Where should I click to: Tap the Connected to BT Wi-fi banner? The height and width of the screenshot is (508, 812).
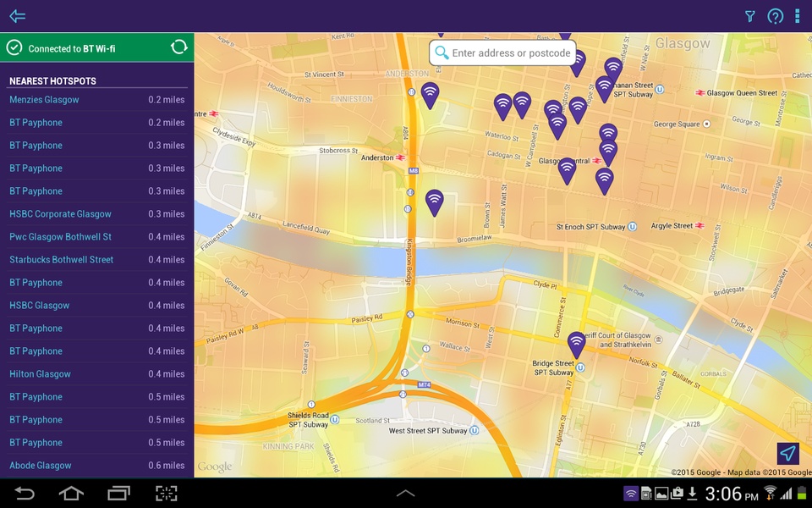pos(96,47)
